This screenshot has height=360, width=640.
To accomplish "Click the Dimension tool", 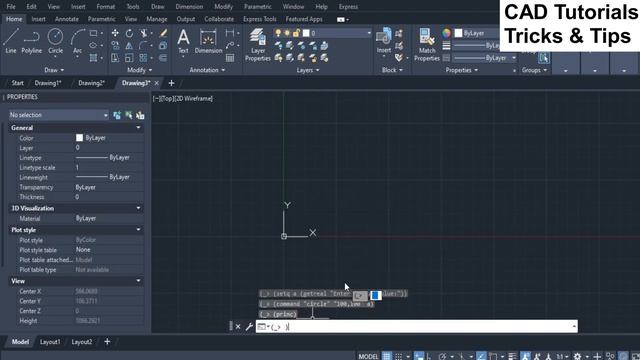I will (208, 41).
